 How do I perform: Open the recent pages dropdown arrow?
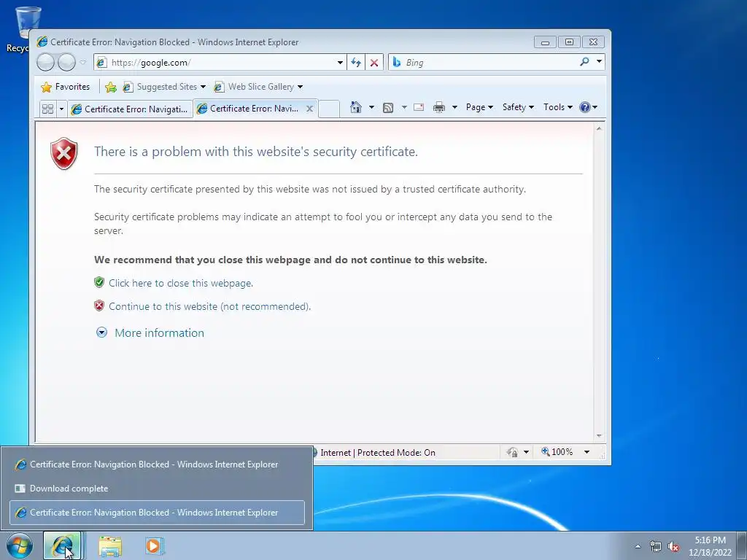pos(83,62)
